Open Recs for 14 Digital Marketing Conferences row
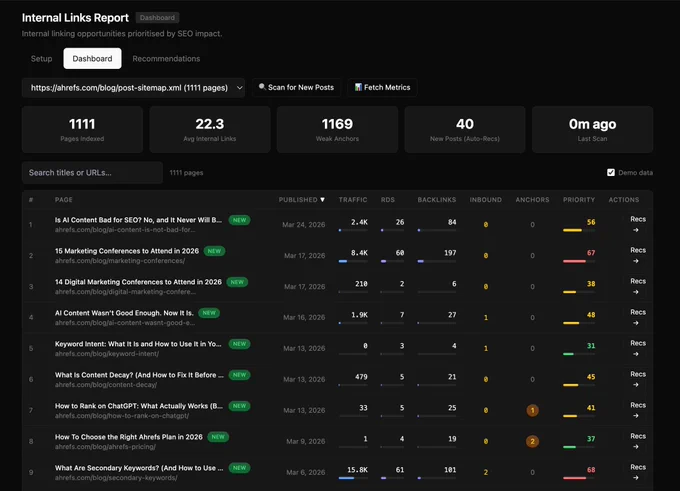The height and width of the screenshot is (491, 680). click(638, 286)
